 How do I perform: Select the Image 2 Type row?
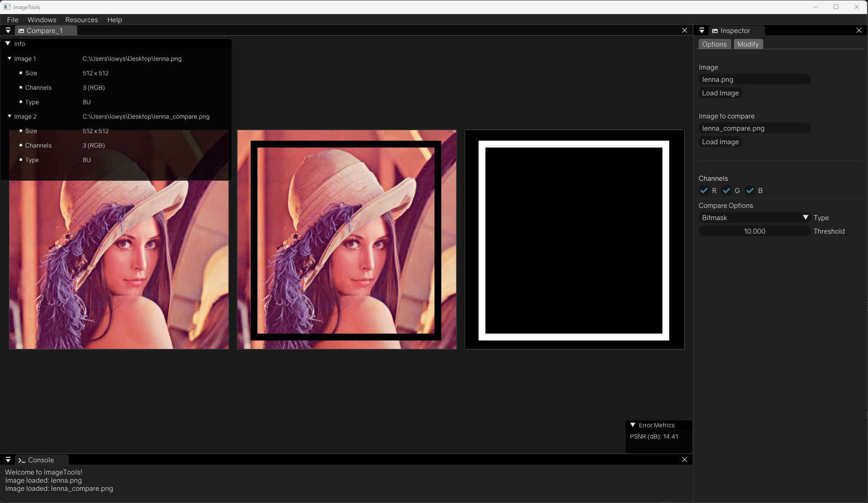pyautogui.click(x=117, y=160)
